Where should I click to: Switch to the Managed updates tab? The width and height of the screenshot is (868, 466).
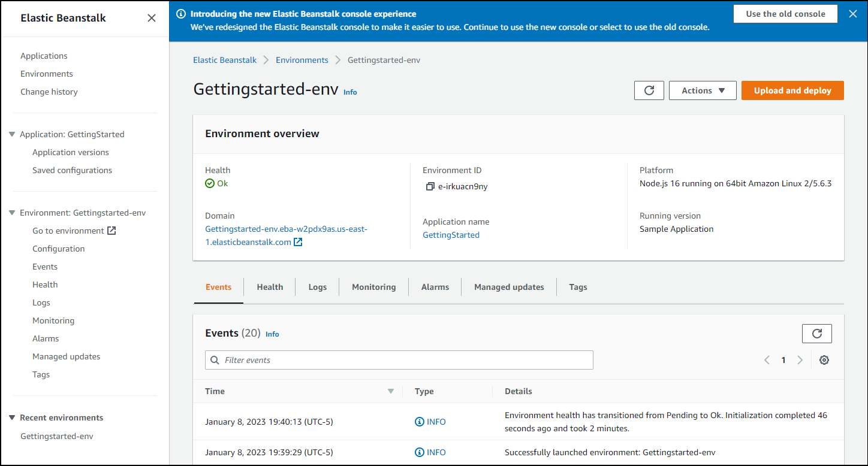pos(509,287)
